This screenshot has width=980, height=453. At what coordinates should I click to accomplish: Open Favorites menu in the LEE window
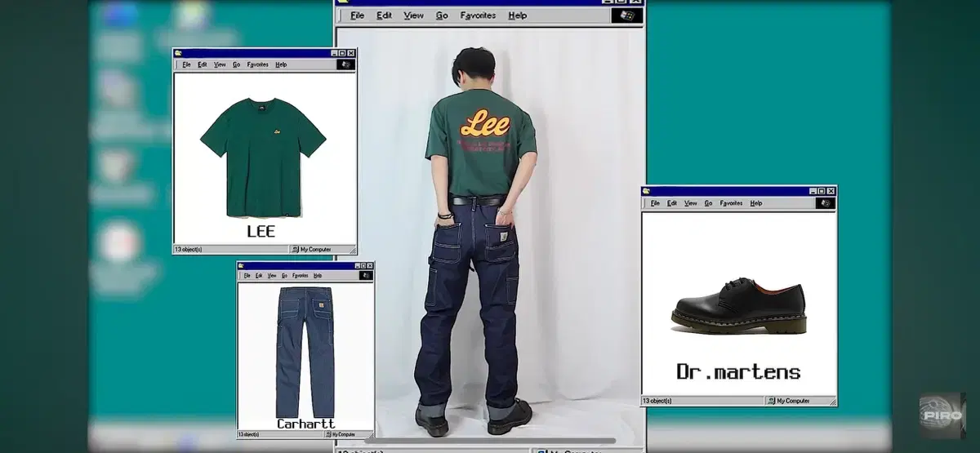click(x=258, y=64)
